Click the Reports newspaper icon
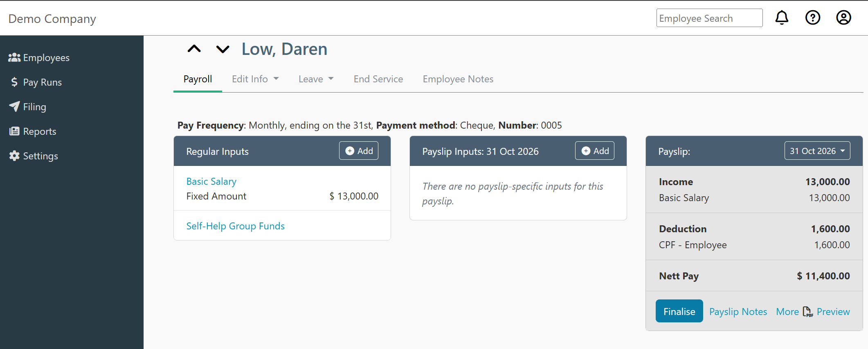 14,131
